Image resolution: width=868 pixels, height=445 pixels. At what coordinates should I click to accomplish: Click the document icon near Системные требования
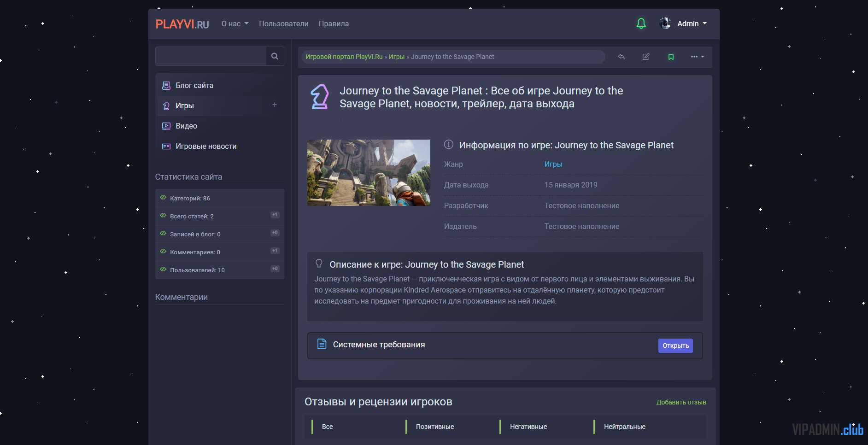[322, 344]
